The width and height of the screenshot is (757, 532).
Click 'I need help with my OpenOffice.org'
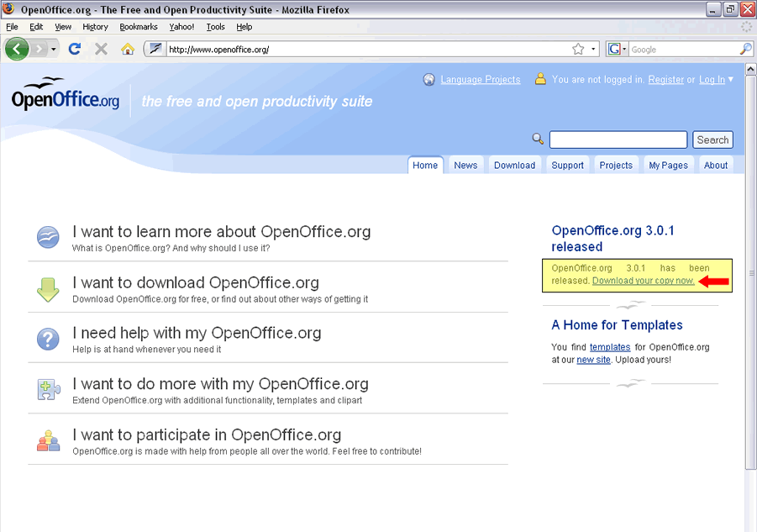click(197, 333)
